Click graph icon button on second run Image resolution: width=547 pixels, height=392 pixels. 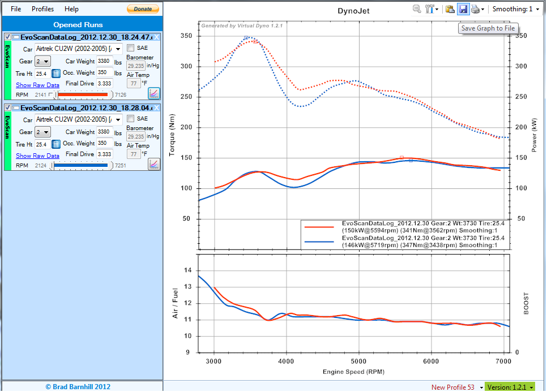[154, 164]
